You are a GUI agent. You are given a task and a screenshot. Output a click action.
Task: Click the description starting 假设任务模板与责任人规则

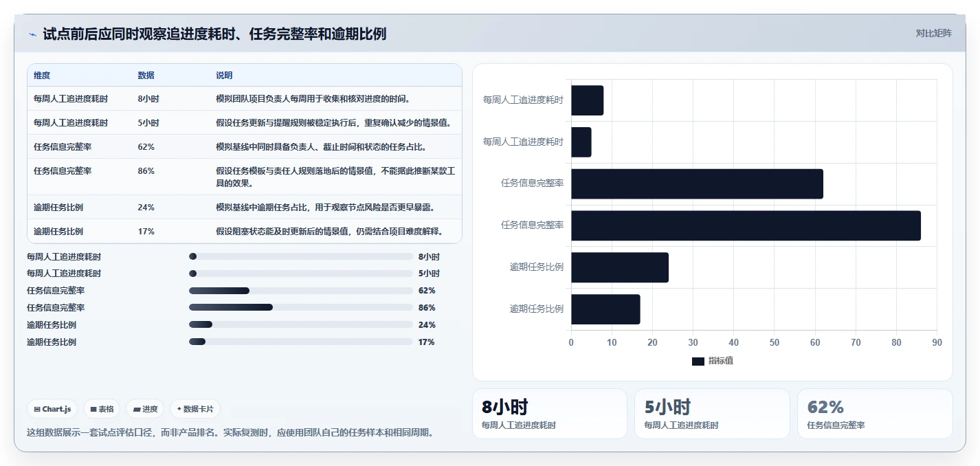[335, 177]
